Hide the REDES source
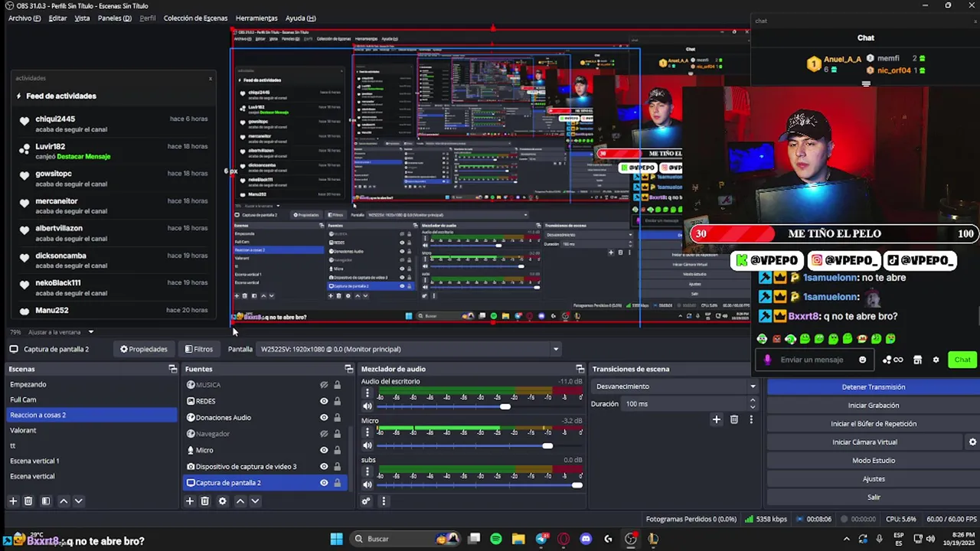980x551 pixels. 324,401
